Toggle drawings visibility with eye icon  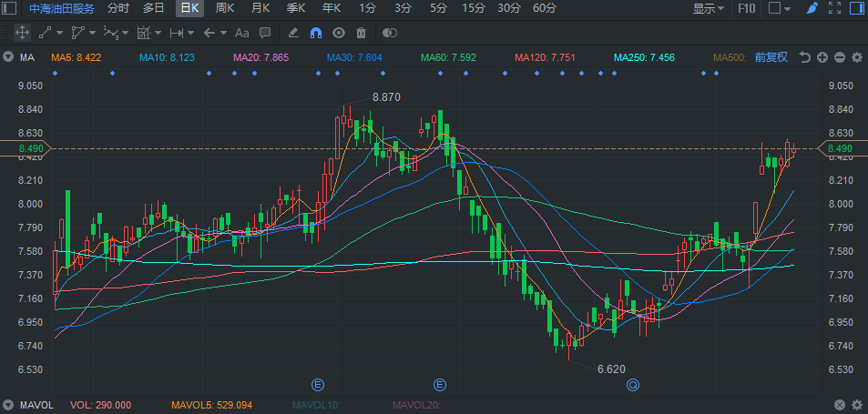click(339, 33)
